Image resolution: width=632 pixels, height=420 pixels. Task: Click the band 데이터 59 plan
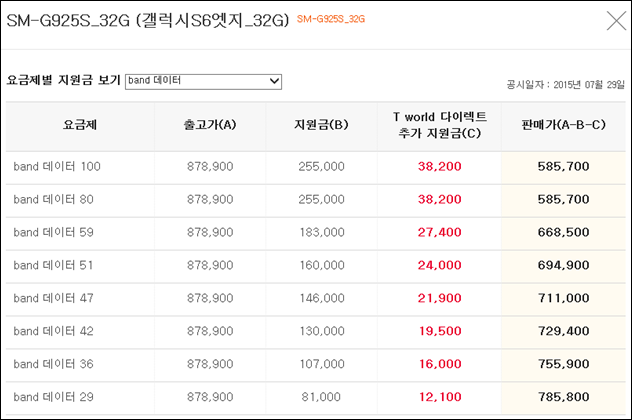coord(53,233)
